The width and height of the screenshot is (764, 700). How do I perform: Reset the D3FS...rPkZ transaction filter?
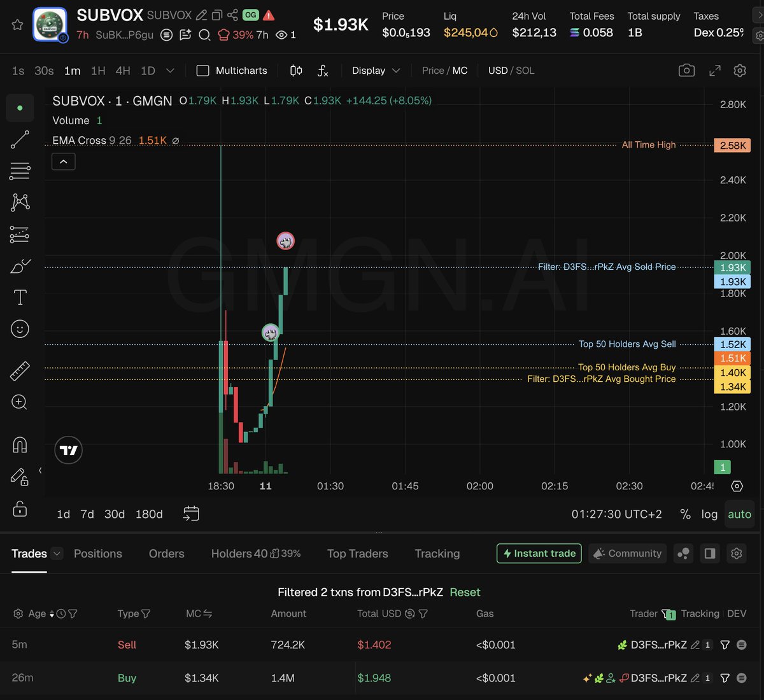click(x=465, y=592)
